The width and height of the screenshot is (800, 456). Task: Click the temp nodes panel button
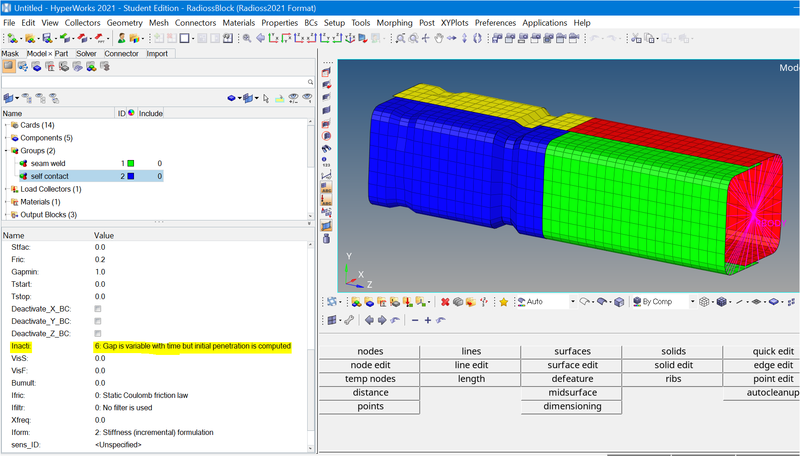pyautogui.click(x=370, y=379)
